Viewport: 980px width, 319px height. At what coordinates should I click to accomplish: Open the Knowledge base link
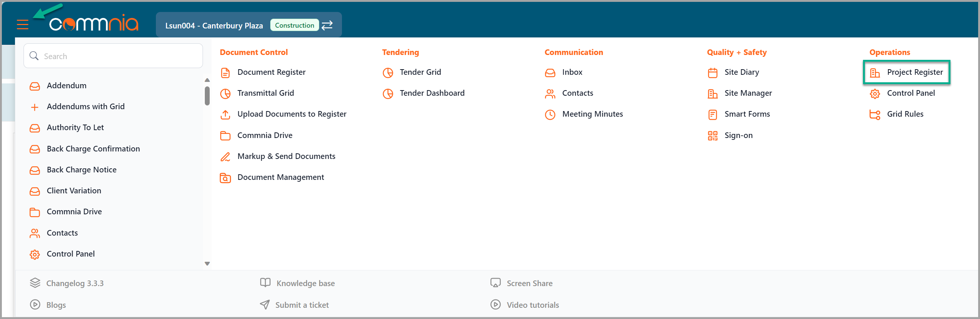tap(305, 283)
